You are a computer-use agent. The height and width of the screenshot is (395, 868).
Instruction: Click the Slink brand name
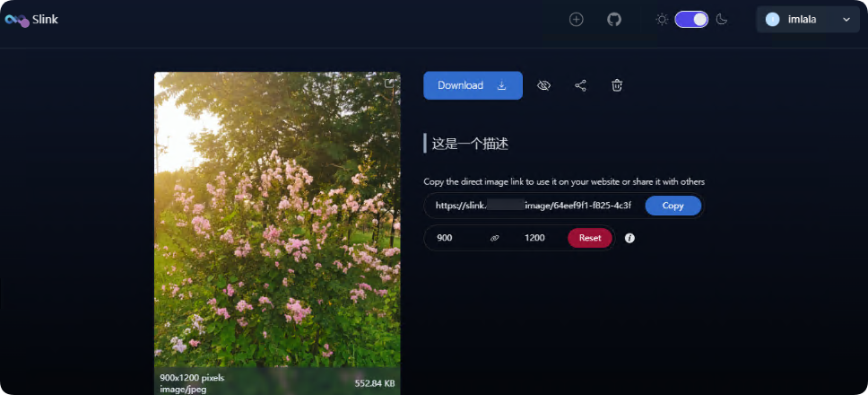click(x=45, y=20)
